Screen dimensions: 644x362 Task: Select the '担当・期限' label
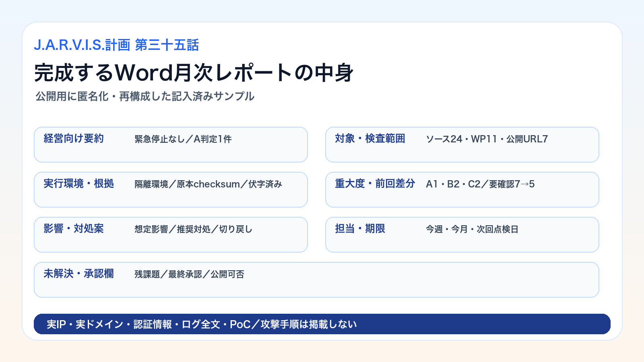point(360,229)
